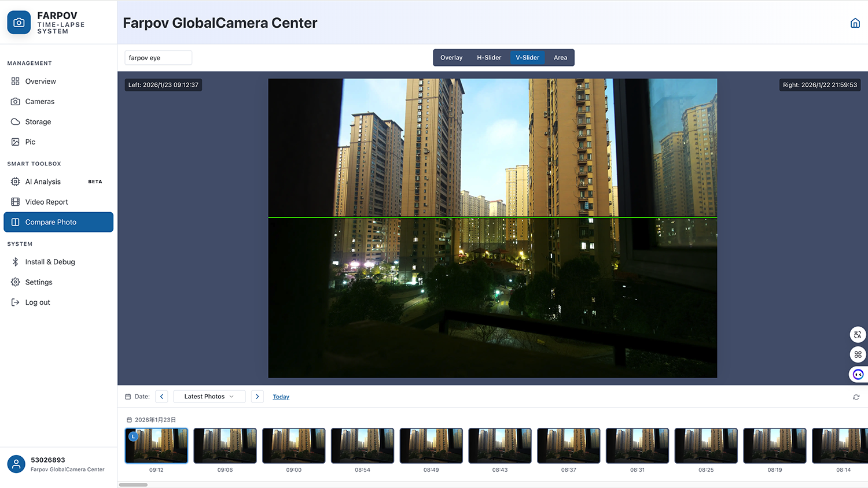Click Log out in sidebar
Image resolution: width=868 pixels, height=488 pixels.
pos(38,302)
